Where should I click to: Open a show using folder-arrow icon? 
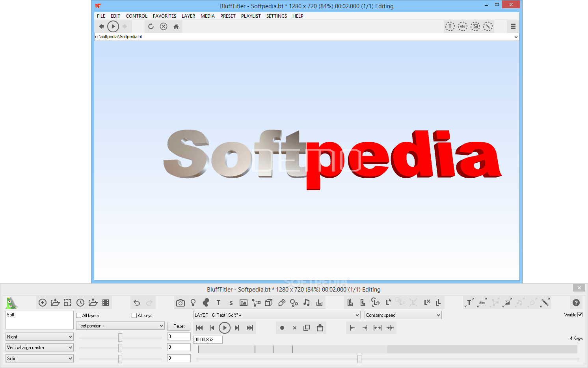click(x=55, y=303)
